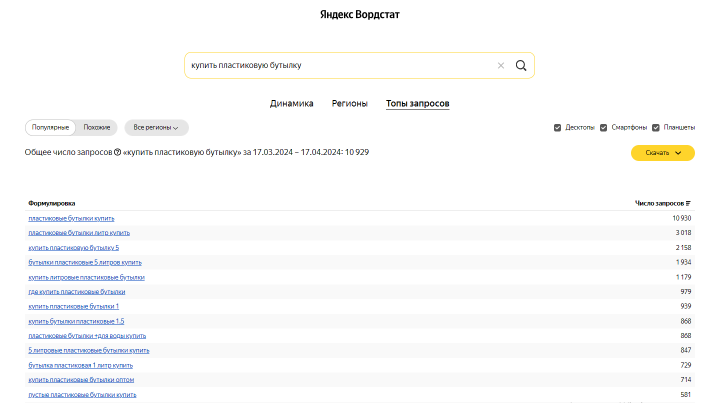Open query 5 литровые пластиковые бутылки купить
Screen dimensions: 721x403
click(89, 351)
